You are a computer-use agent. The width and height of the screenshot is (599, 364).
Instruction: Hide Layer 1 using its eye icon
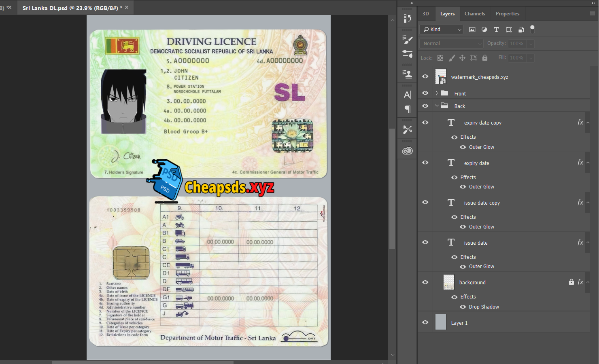425,322
